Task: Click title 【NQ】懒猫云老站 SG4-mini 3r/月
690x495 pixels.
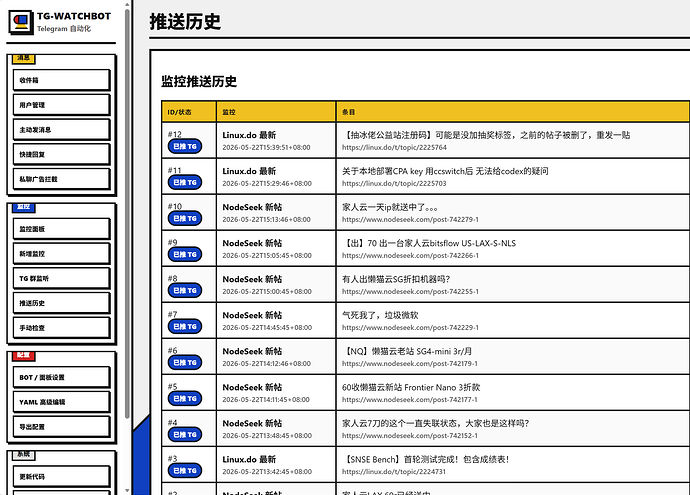Action: point(407,352)
